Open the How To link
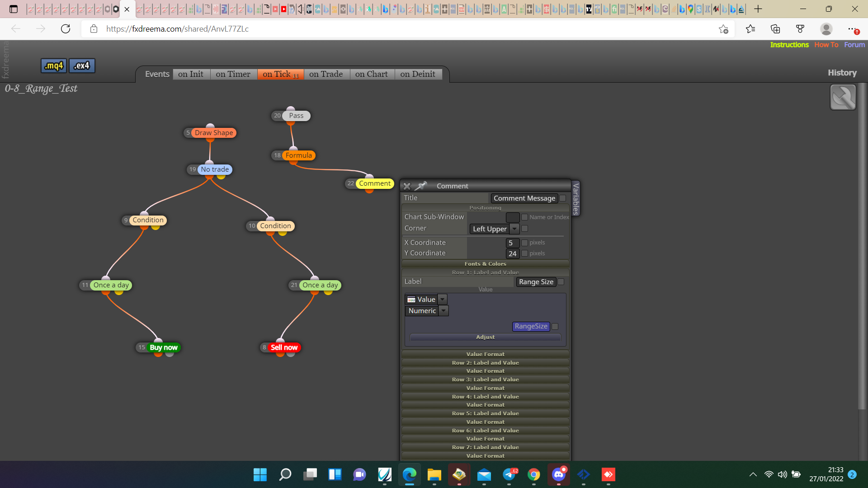Viewport: 868px width, 488px height. coord(826,45)
